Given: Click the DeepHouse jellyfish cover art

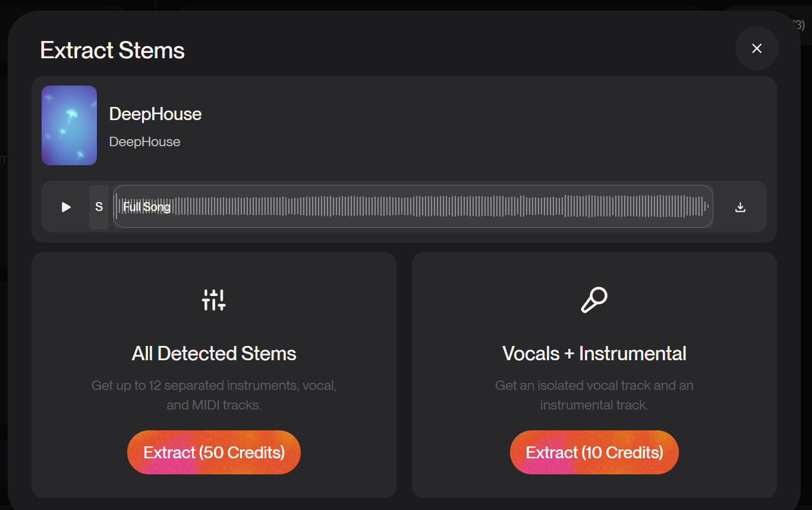Looking at the screenshot, I should click(69, 125).
